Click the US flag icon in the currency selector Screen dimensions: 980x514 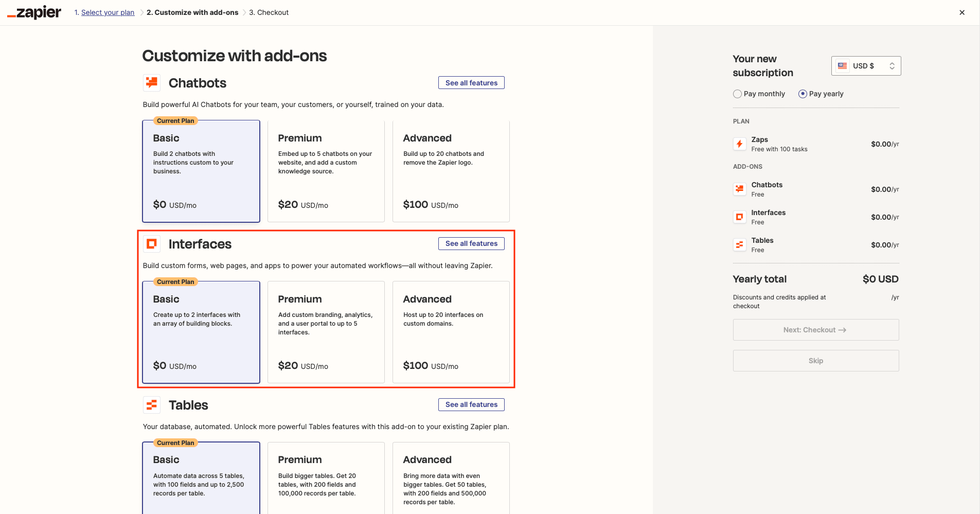[842, 66]
